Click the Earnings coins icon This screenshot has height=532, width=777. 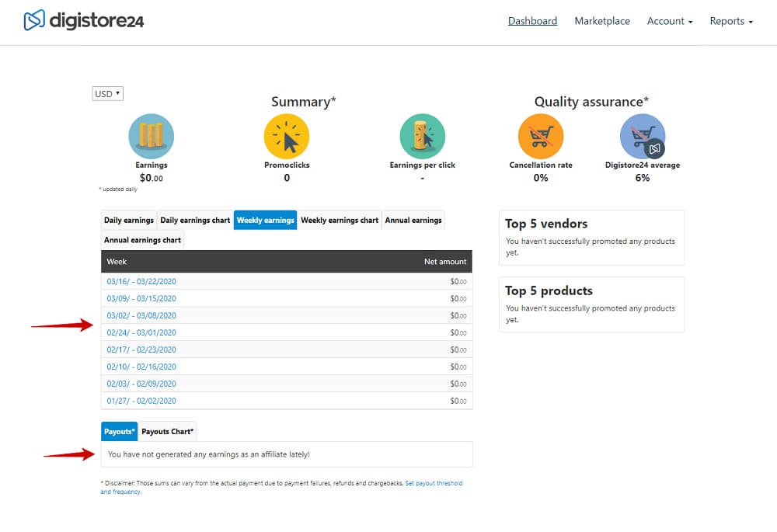[152, 136]
